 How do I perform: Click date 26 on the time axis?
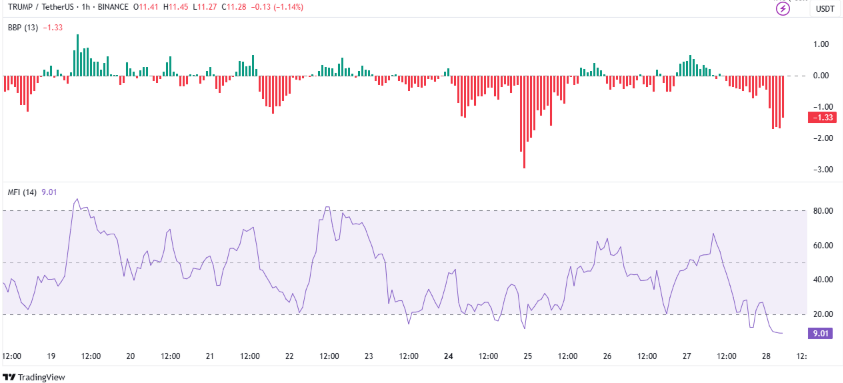(x=608, y=356)
